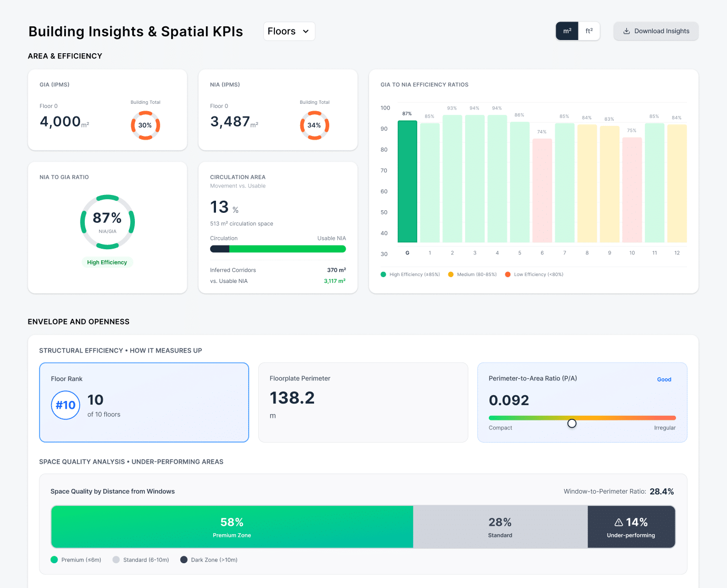Select floor 3 bar in efficiency chart
727x588 pixels.
(475, 179)
